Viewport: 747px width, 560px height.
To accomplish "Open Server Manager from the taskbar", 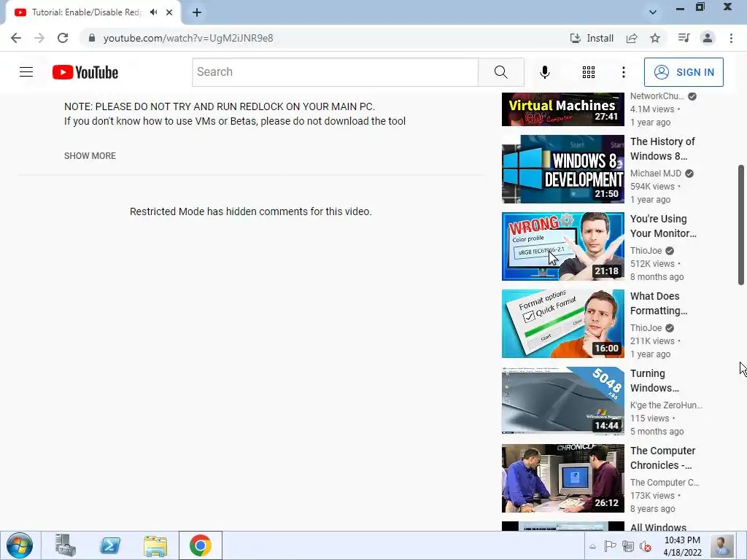I will click(x=65, y=545).
